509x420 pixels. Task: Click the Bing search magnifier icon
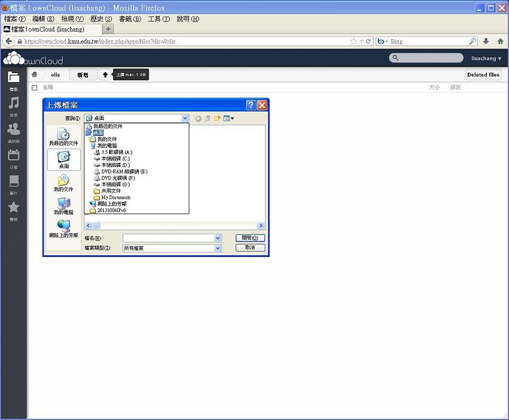click(472, 41)
